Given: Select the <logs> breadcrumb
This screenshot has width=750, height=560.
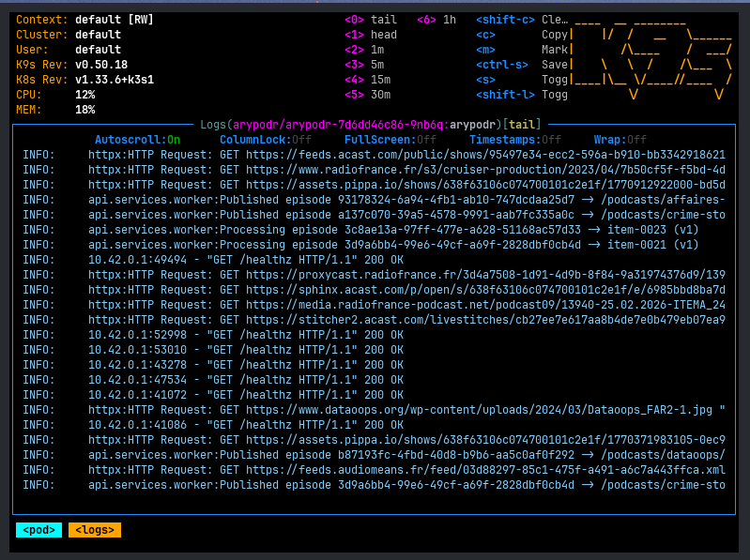Looking at the screenshot, I should (95, 530).
